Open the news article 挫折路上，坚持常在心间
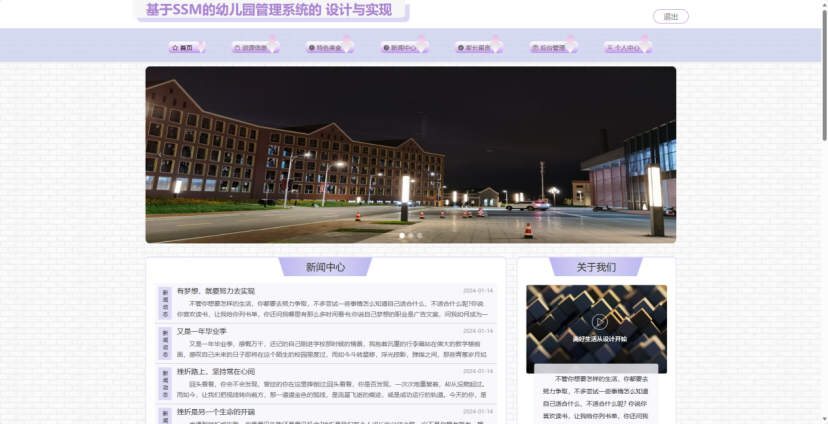Image resolution: width=828 pixels, height=424 pixels. pyautogui.click(x=215, y=371)
